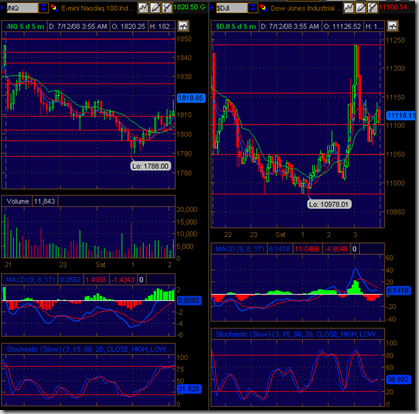This screenshot has height=414, width=419.
Task: Click the mini chart icon beside $DJI info bar
Action: coord(393,26)
